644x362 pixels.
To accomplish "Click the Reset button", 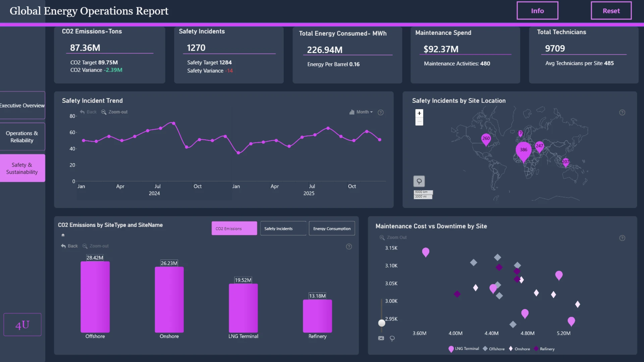I will tap(611, 11).
